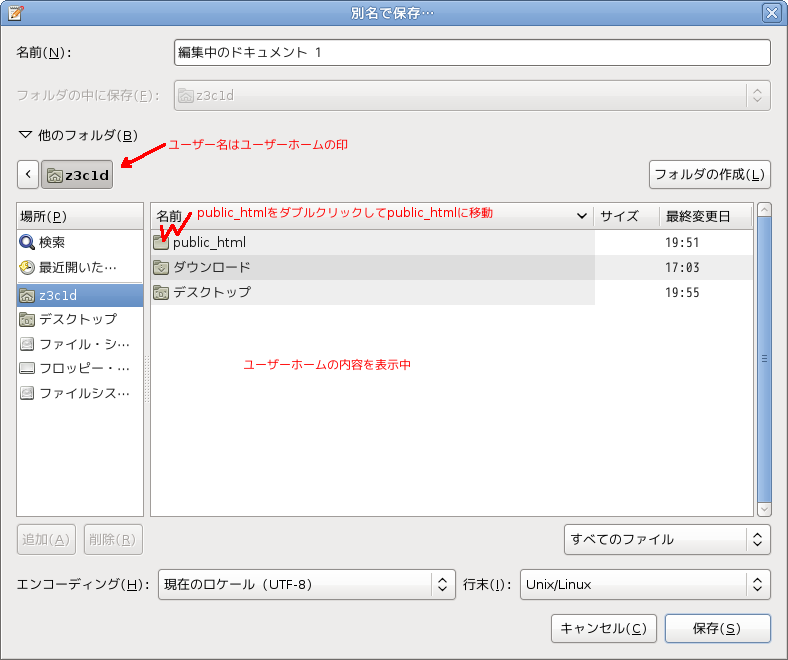Click the scrollbar down arrow in file list

(764, 509)
